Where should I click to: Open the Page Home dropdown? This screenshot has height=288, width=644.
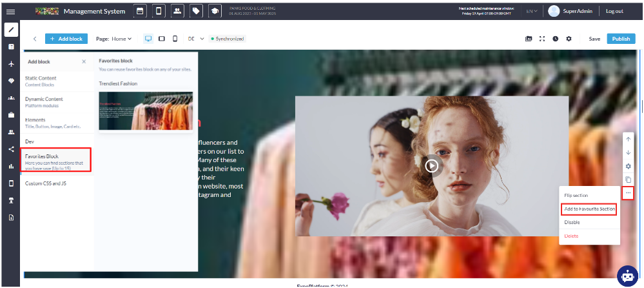(114, 39)
